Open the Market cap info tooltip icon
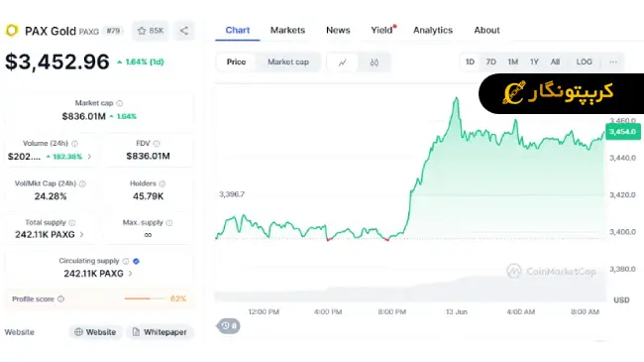The image size is (644, 362). point(120,103)
